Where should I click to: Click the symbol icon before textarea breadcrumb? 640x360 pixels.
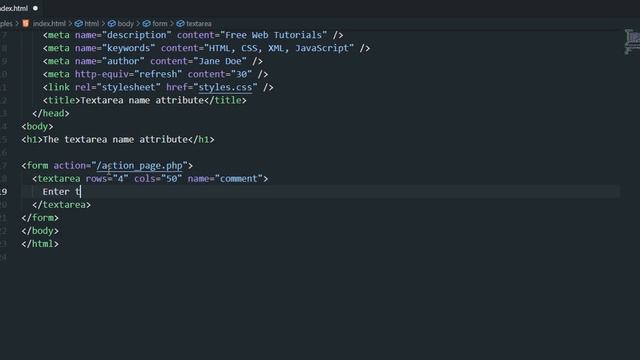tap(180, 24)
